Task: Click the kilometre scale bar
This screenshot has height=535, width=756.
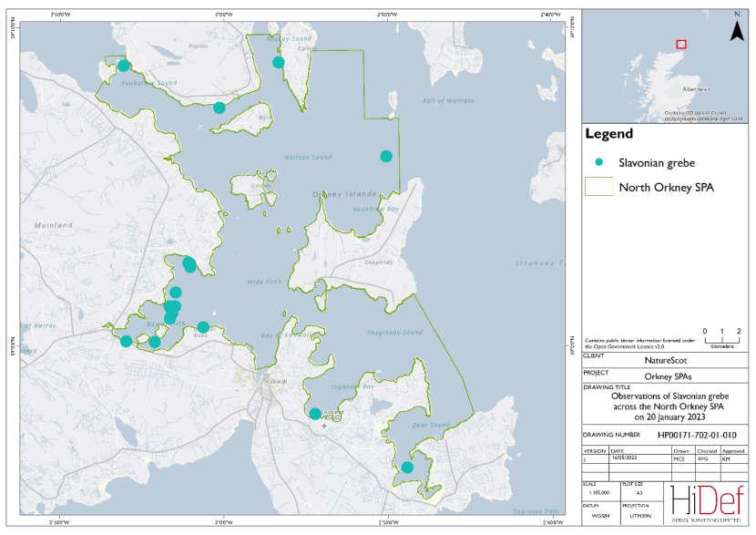Action: (x=721, y=340)
